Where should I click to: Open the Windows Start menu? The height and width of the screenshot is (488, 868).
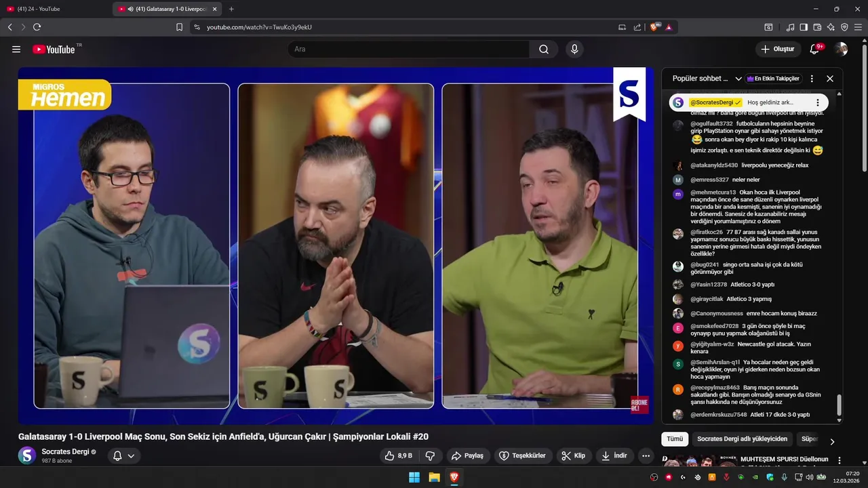point(414,477)
